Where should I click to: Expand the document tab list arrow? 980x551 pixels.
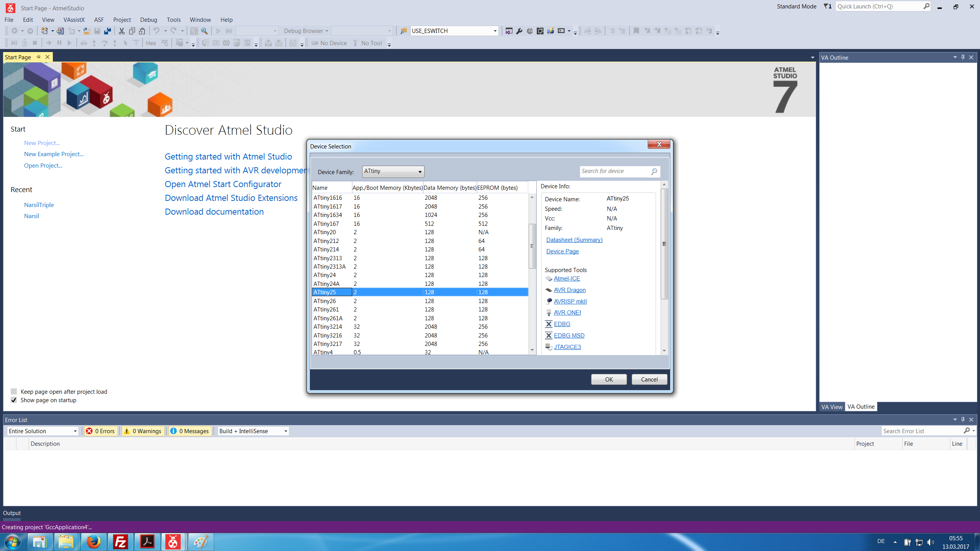tap(812, 58)
